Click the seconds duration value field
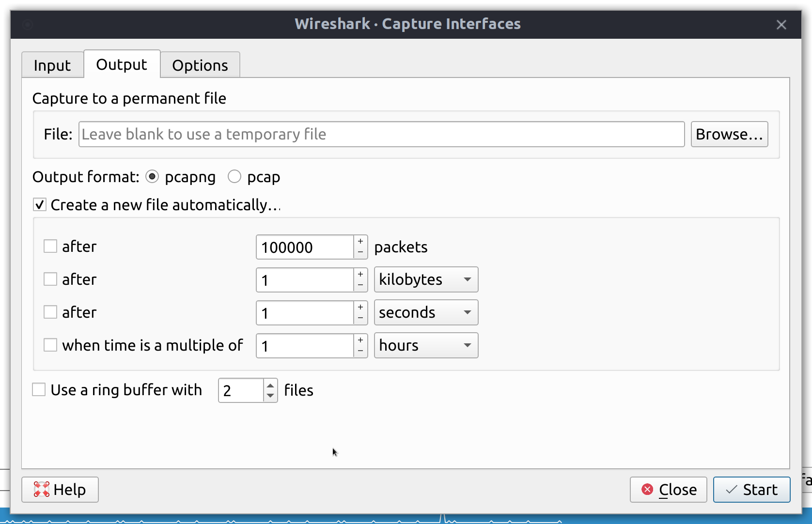Viewport: 812px width, 524px height. tap(305, 313)
